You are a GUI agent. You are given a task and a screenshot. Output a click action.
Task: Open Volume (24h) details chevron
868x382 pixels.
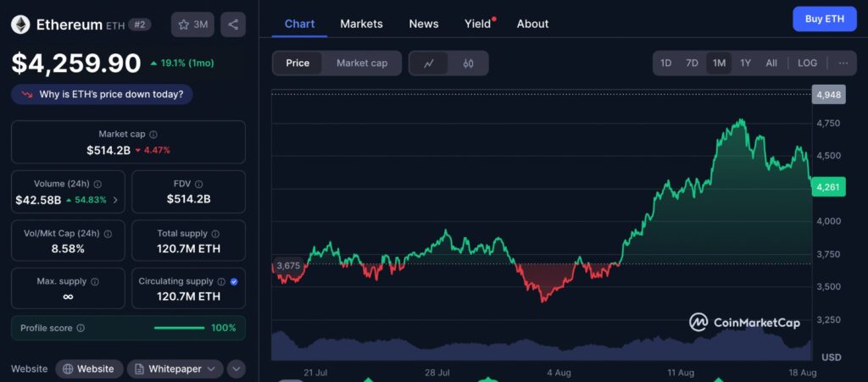click(x=115, y=200)
